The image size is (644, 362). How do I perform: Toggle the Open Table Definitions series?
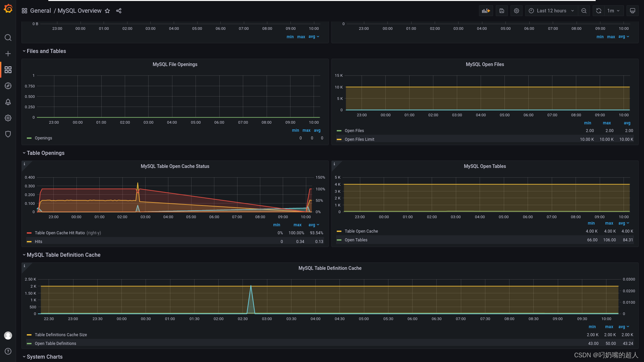[x=55, y=344]
